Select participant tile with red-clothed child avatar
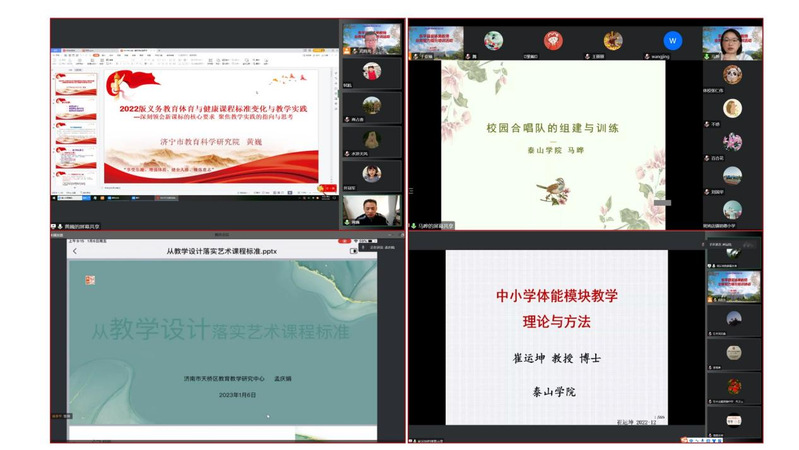799x450 pixels. pyautogui.click(x=371, y=73)
